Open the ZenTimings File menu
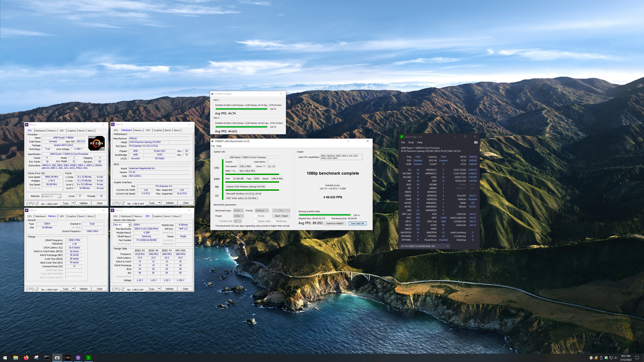Viewport: 644px width, 362px height. 403,142
